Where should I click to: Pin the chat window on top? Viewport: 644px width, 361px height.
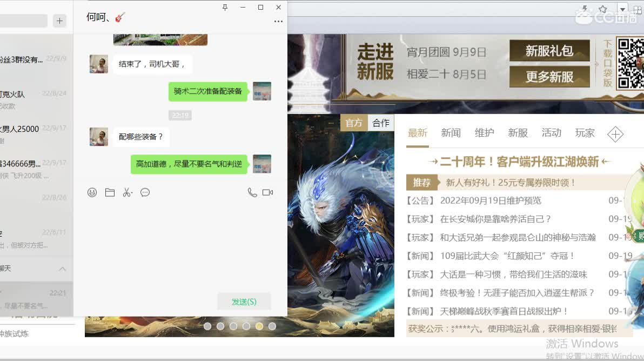(225, 8)
